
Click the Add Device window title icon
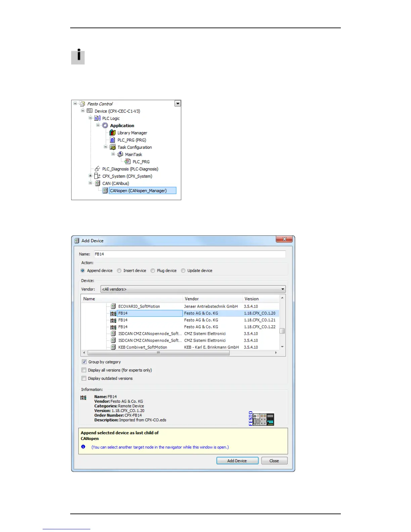click(77, 240)
